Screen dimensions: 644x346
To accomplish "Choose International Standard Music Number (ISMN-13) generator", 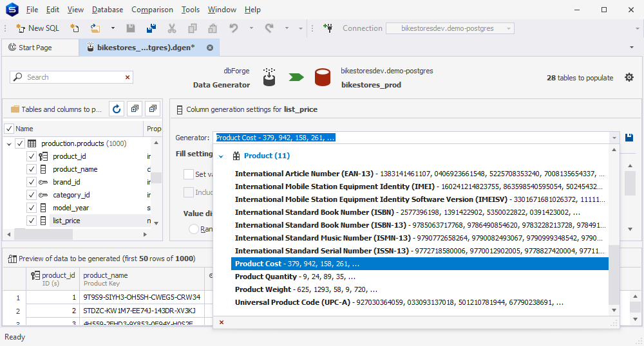I will pos(419,238).
